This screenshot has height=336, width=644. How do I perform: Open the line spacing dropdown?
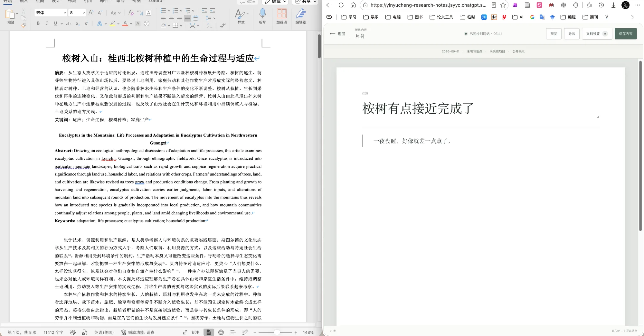click(211, 18)
